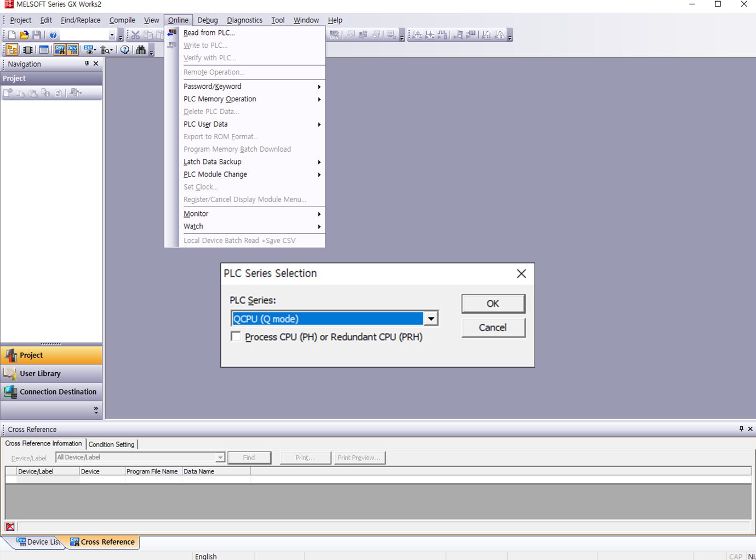Click the Save floppy disk icon

point(37,35)
